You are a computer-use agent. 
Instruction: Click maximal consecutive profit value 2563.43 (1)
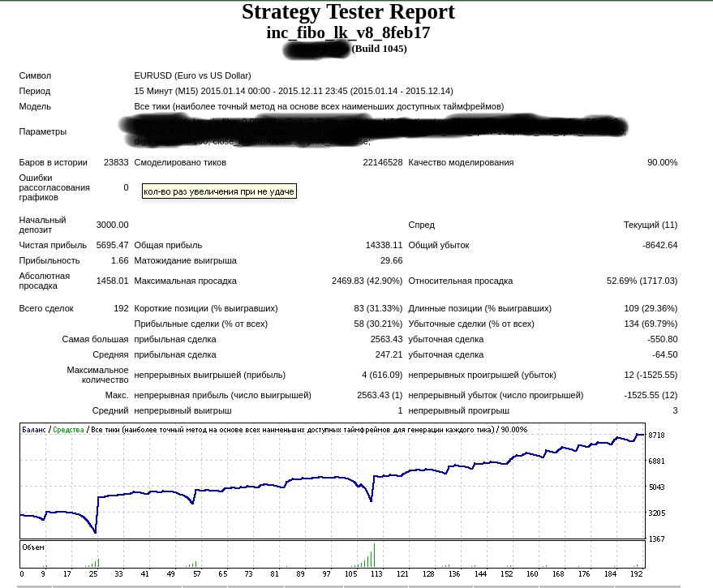click(x=380, y=395)
